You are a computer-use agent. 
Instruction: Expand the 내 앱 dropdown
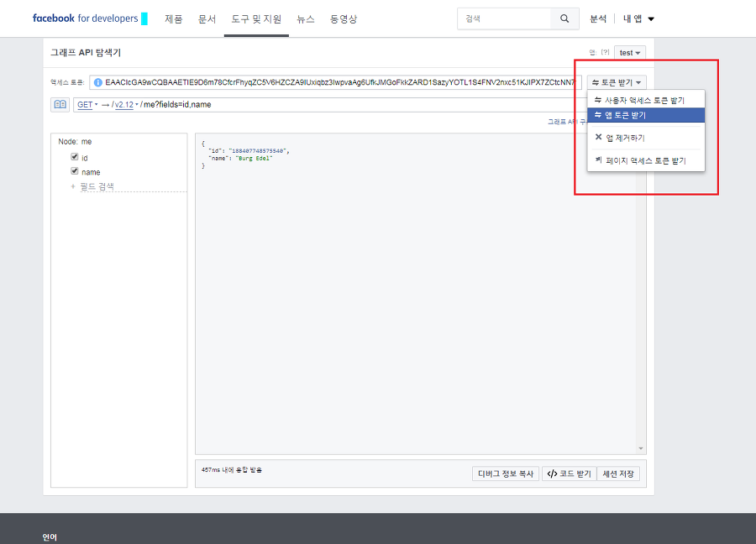click(638, 18)
